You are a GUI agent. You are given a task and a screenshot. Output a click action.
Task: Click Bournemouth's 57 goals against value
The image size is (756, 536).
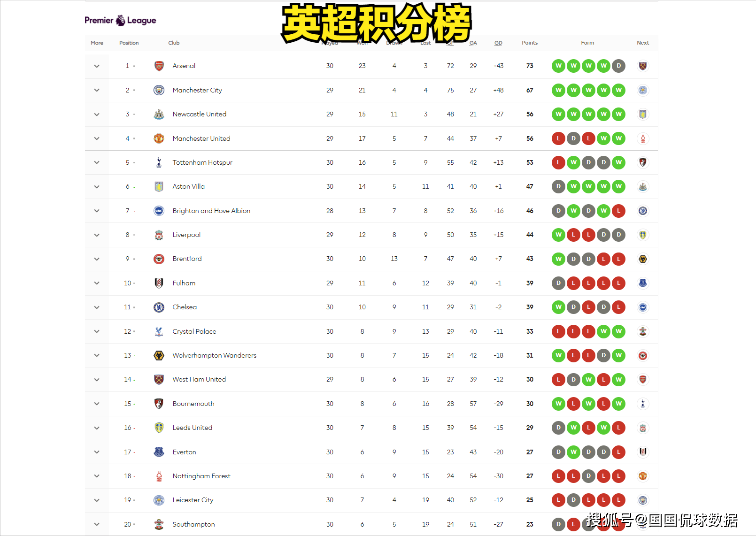click(473, 404)
